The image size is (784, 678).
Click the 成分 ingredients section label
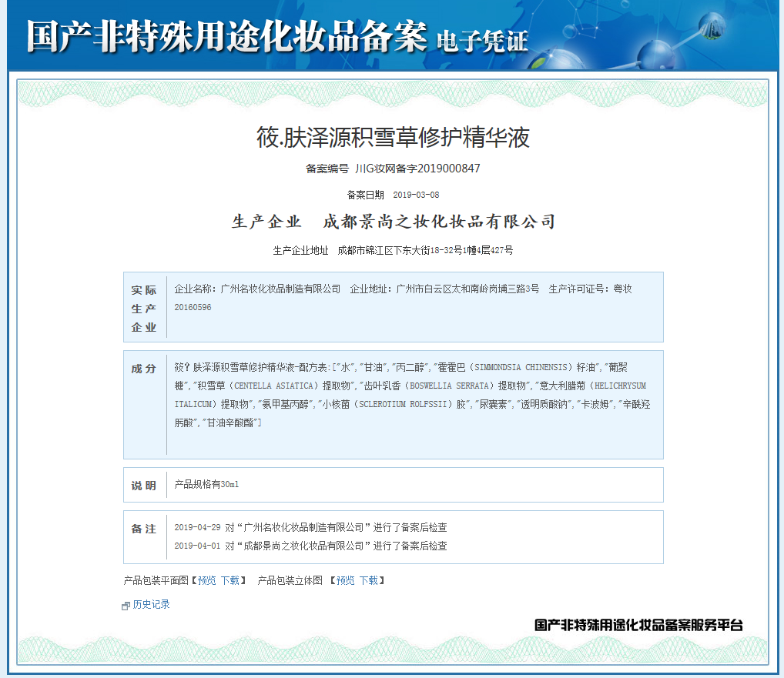click(143, 367)
